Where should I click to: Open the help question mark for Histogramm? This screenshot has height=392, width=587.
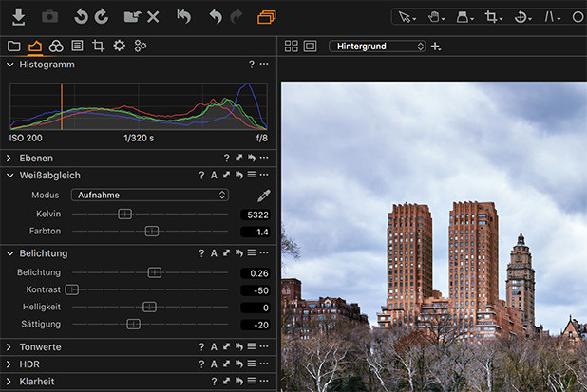click(x=252, y=65)
